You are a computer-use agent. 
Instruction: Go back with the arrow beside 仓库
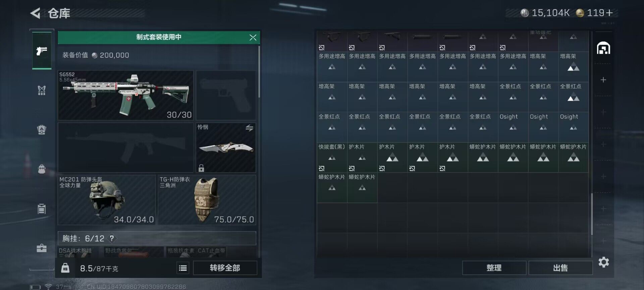pyautogui.click(x=35, y=13)
